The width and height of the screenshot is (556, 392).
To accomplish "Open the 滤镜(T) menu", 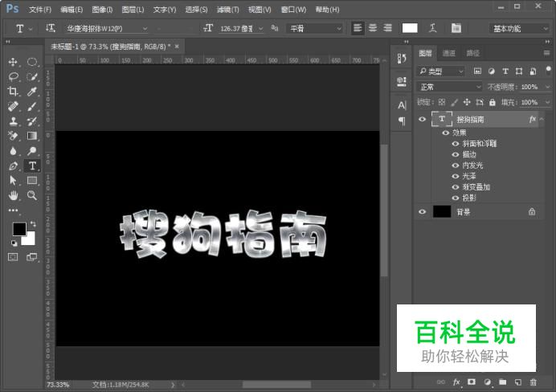I will click(x=227, y=10).
